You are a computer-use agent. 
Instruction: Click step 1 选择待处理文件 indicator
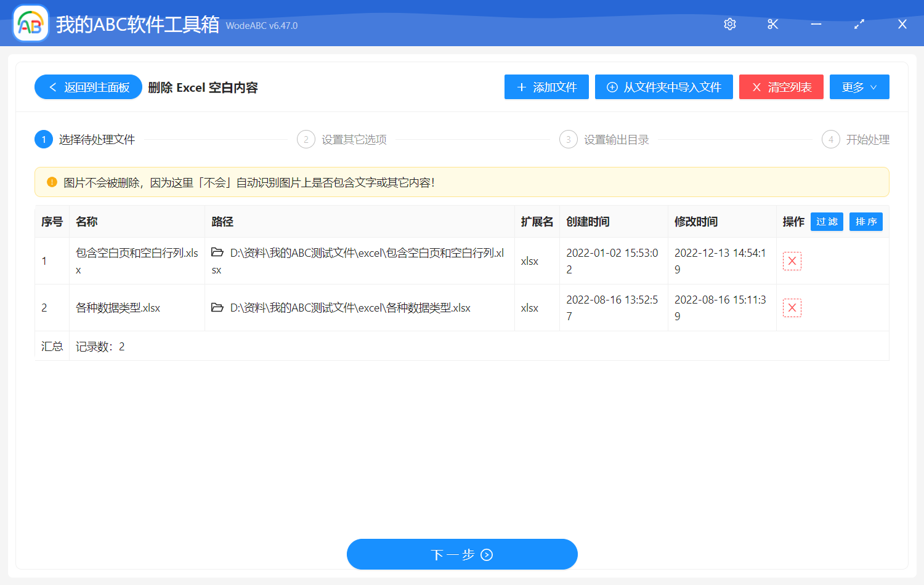[43, 139]
